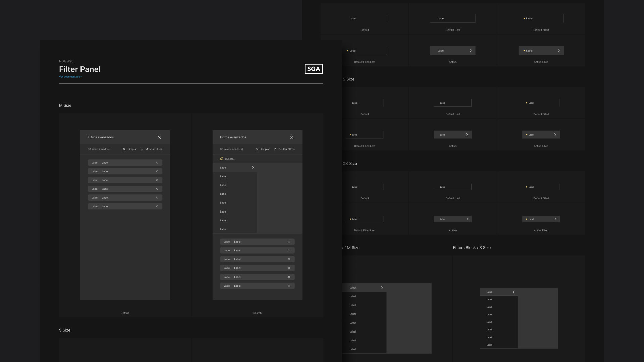Select the S Size Default Filled Last Label item

(x=364, y=135)
